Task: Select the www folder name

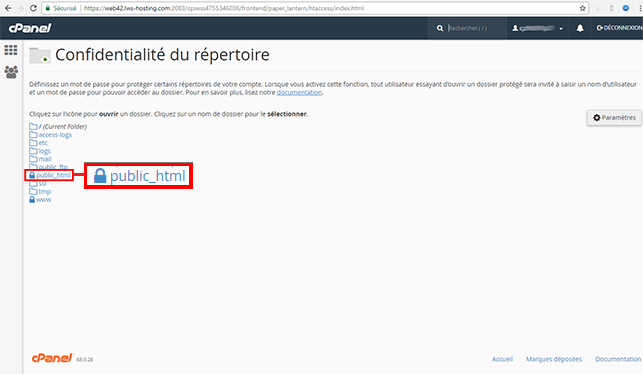Action: (43, 200)
